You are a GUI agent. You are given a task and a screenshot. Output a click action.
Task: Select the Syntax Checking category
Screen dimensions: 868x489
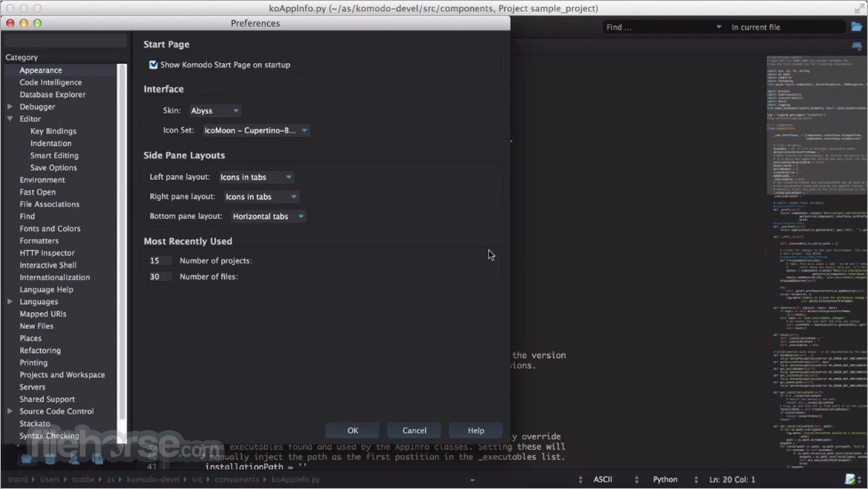(x=49, y=436)
